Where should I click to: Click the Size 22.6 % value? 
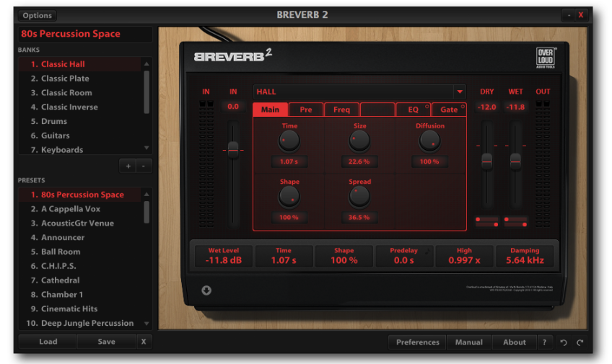(359, 161)
